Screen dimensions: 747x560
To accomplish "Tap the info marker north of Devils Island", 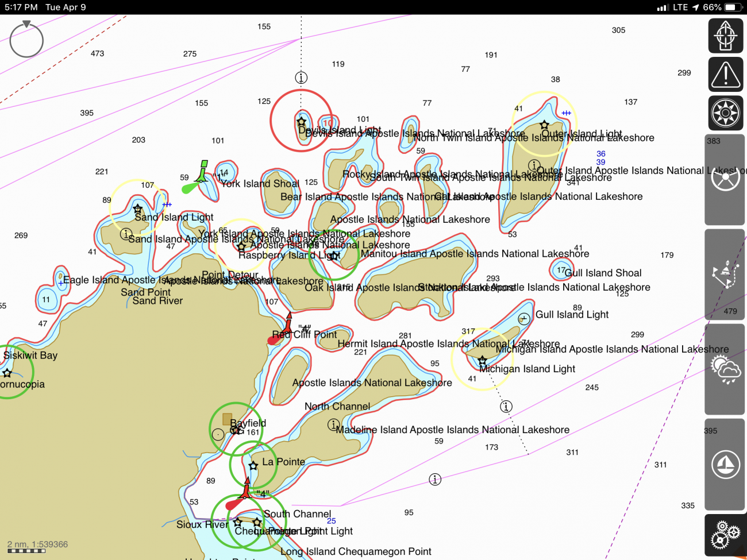I will 301,77.
